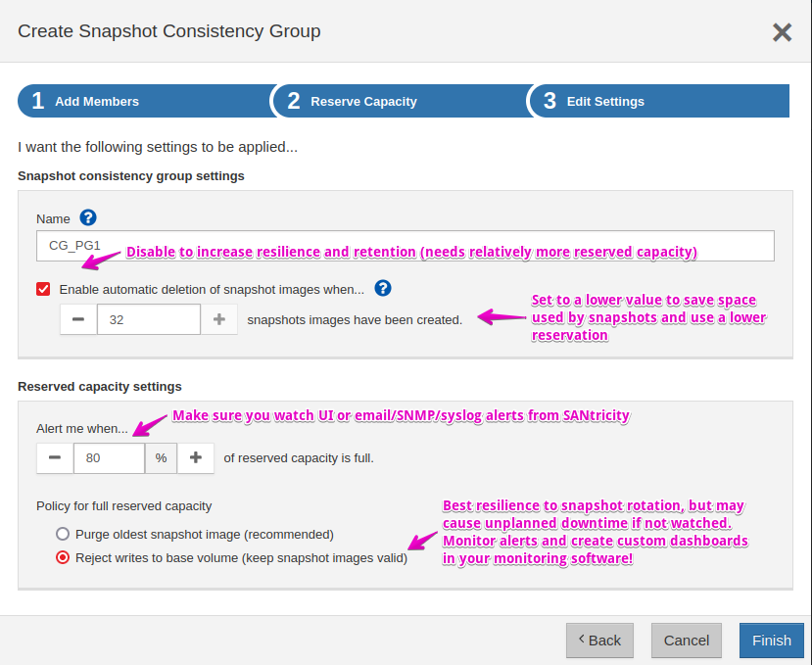Increase snapshot image count with plus button
Viewport: 812px width, 665px height.
[x=219, y=319]
